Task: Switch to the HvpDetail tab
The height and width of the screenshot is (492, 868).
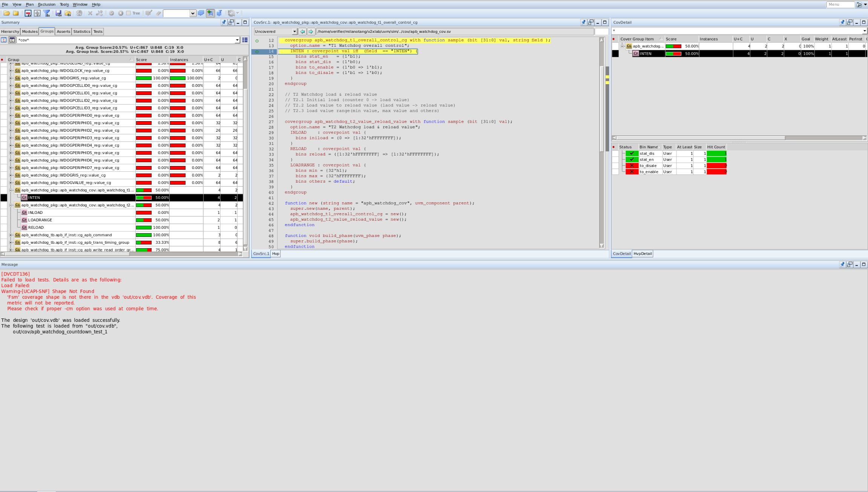Action: (642, 254)
